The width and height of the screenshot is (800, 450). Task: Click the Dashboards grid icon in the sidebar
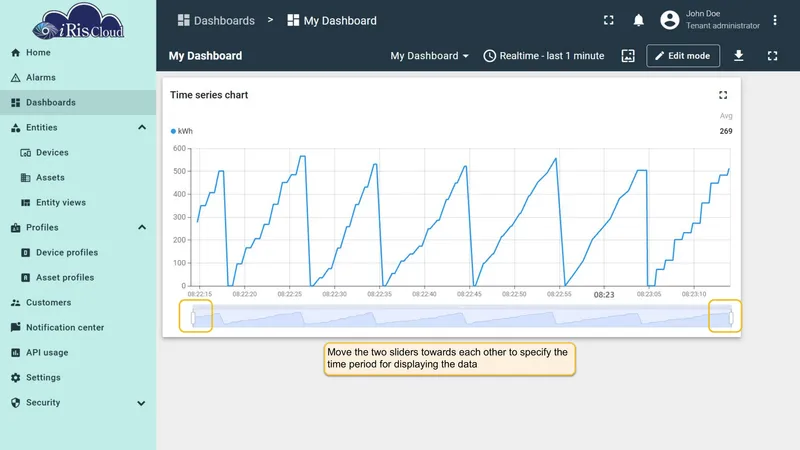click(15, 103)
